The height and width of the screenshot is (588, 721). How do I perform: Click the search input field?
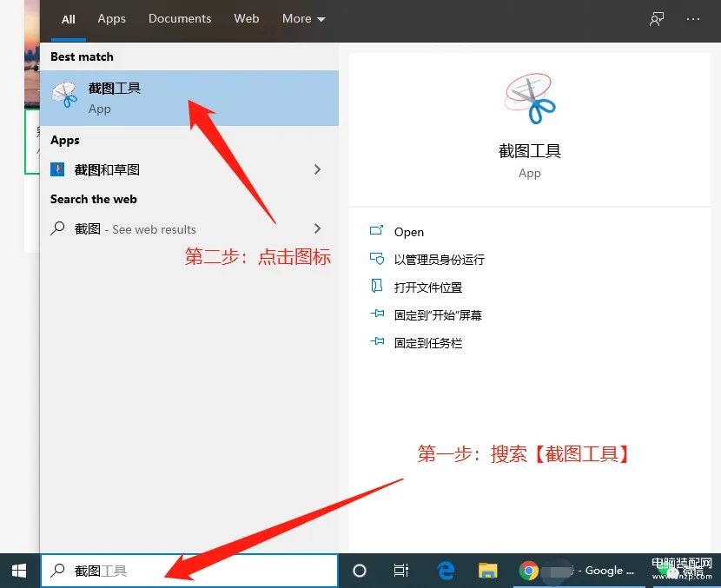[x=174, y=571]
